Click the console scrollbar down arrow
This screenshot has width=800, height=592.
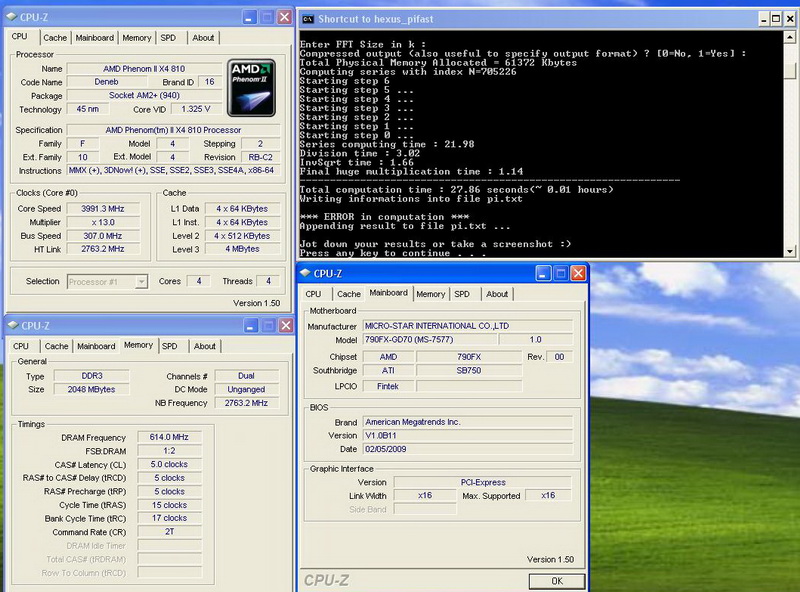(x=790, y=251)
